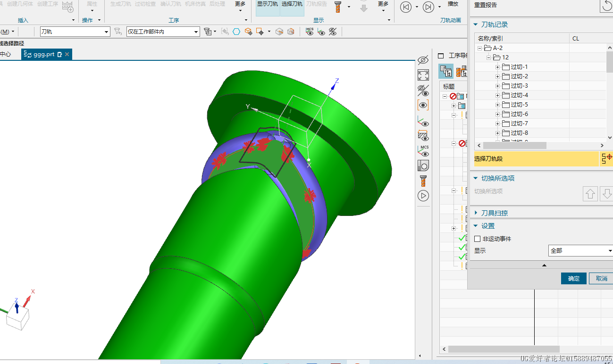Toggle MCS eye visibility in top toolbar
Image resolution: width=613 pixels, height=364 pixels.
point(310,32)
